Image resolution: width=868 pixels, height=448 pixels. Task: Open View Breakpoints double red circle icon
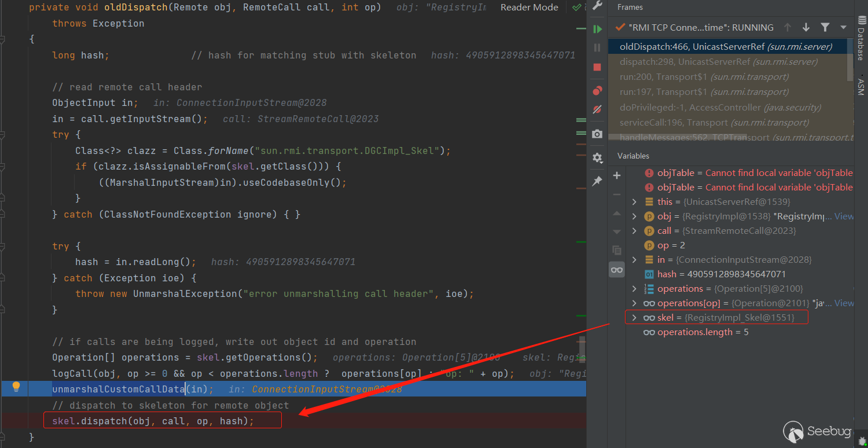coord(598,91)
